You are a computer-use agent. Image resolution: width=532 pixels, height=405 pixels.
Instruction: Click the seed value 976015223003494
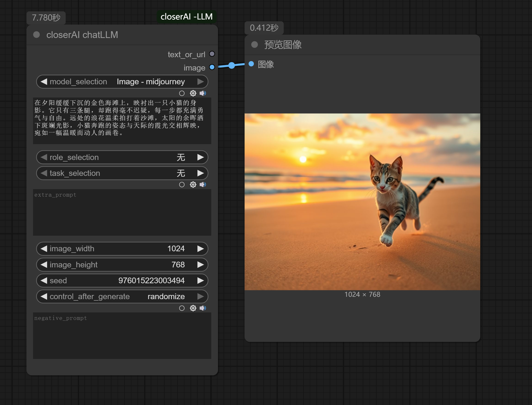151,281
